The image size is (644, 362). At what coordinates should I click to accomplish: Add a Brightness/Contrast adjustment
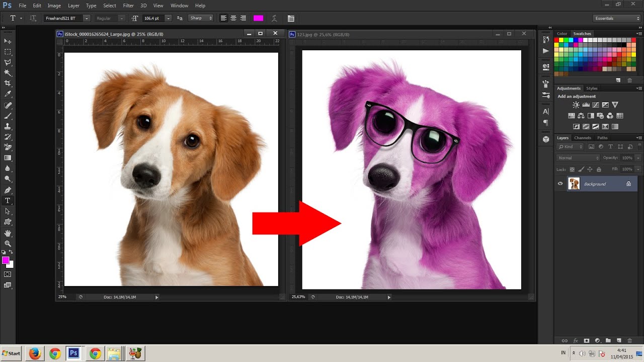point(576,105)
